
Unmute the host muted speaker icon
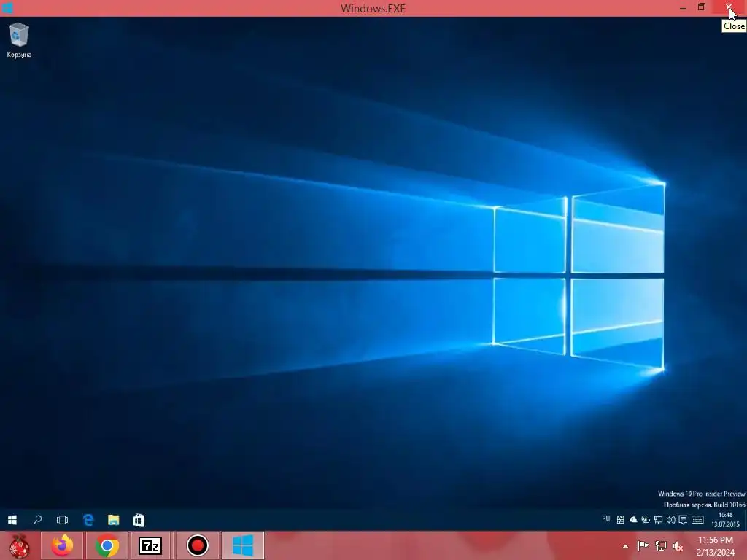pos(678,546)
